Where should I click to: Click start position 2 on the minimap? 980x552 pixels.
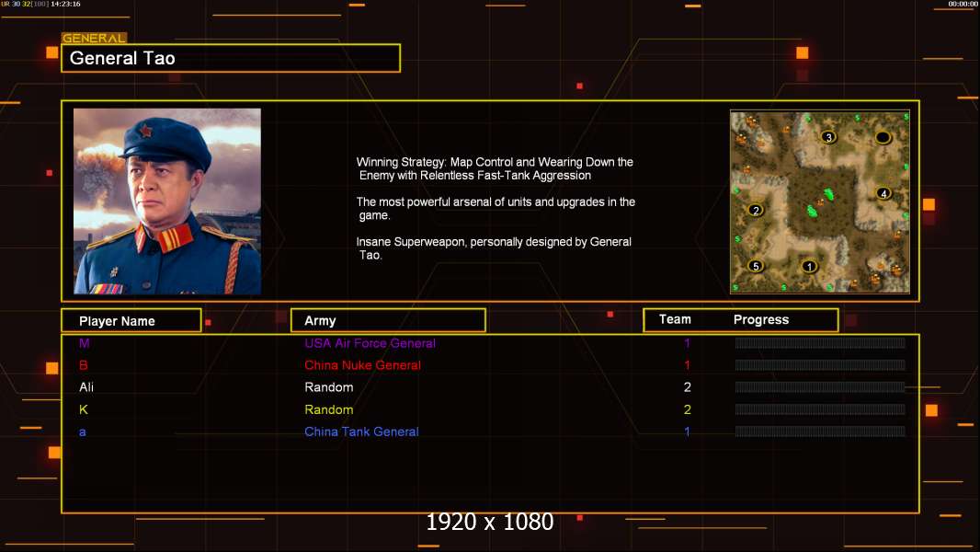coord(756,210)
